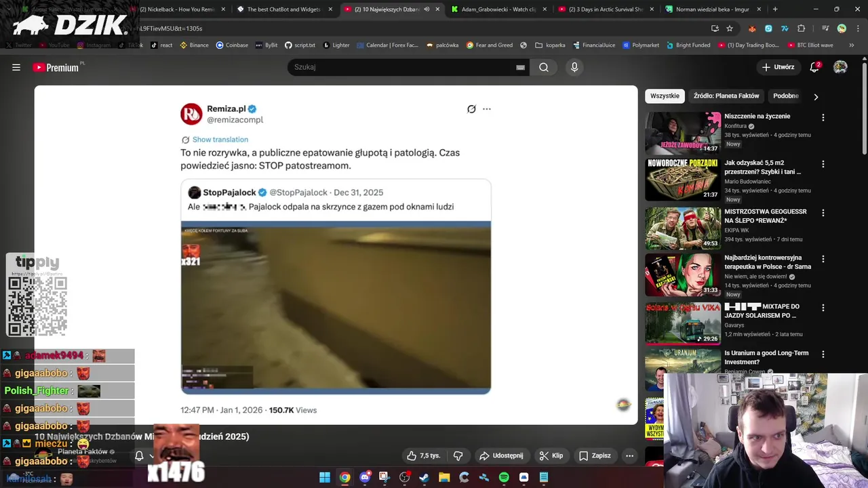Open YouTube notifications bell
The image size is (868, 488).
pos(814,67)
